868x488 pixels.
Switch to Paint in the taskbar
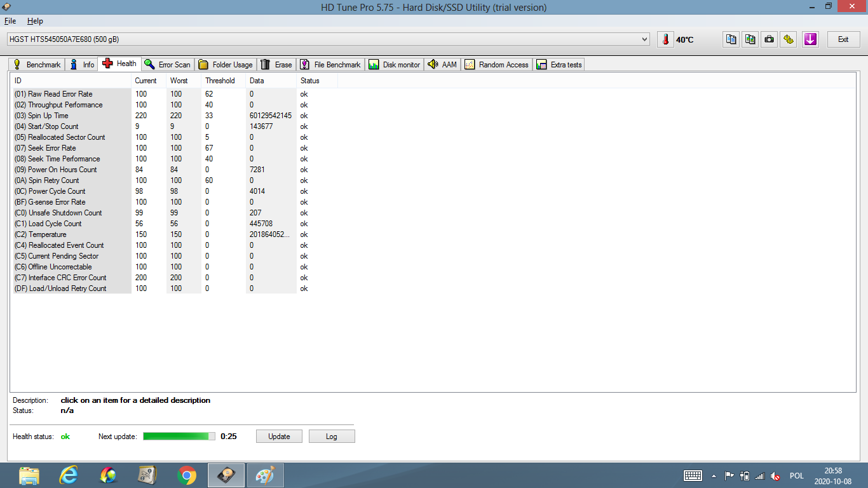click(x=266, y=475)
